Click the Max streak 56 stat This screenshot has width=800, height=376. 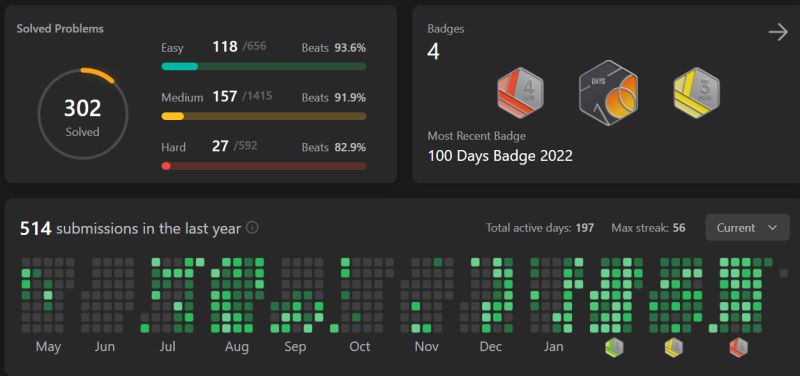click(648, 228)
